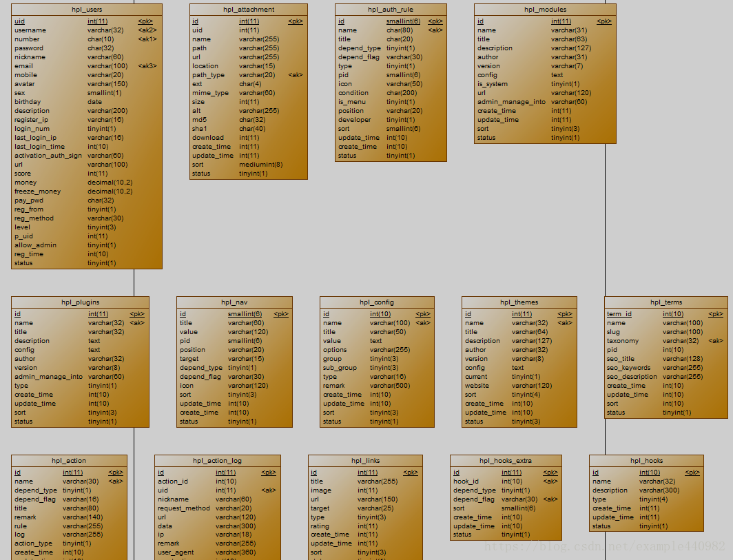Click the 'allow_admin' column name

coord(36,245)
